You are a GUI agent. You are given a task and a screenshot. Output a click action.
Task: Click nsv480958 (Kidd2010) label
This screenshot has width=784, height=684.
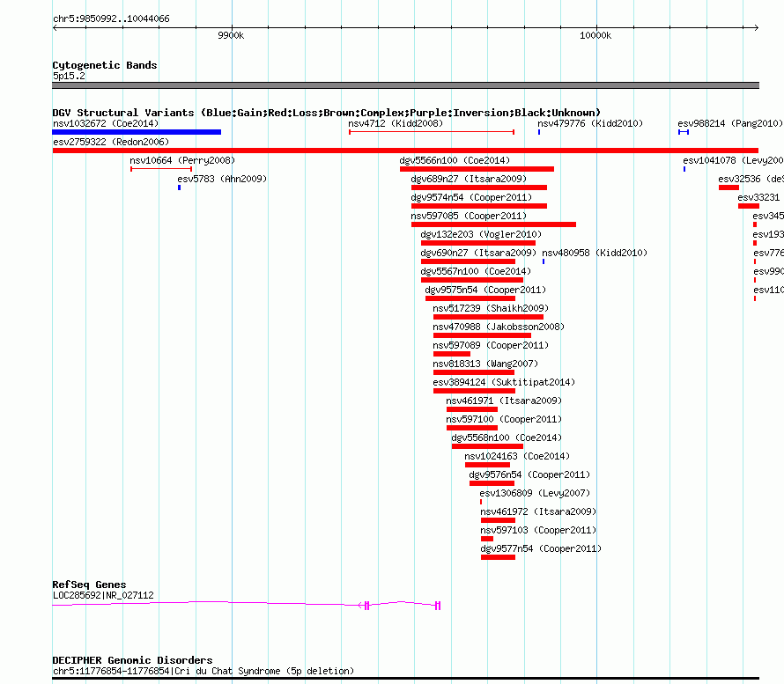click(x=595, y=253)
